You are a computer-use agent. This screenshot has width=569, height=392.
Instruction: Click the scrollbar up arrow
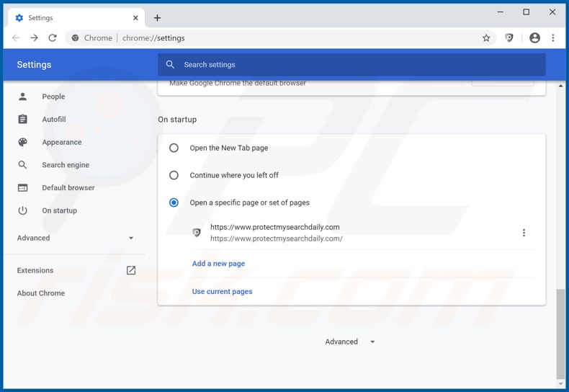click(560, 86)
